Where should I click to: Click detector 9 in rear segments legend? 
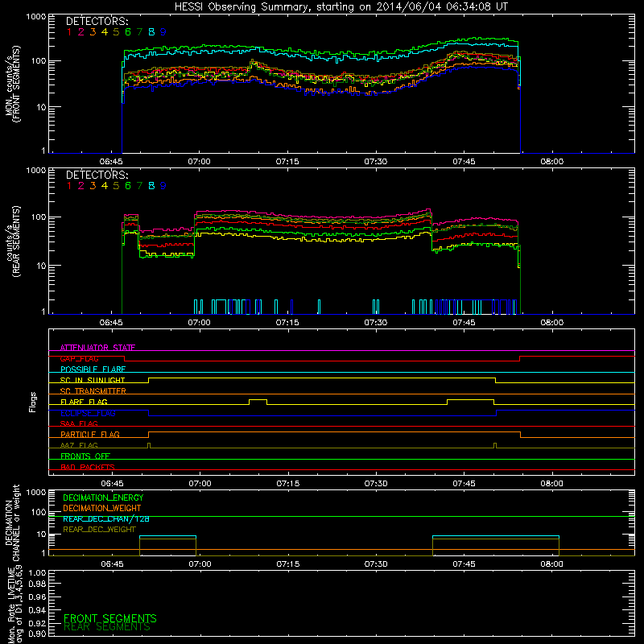[x=163, y=186]
